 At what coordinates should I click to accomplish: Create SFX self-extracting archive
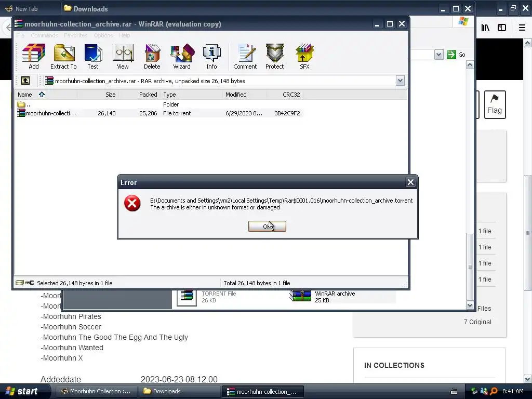[x=304, y=57]
